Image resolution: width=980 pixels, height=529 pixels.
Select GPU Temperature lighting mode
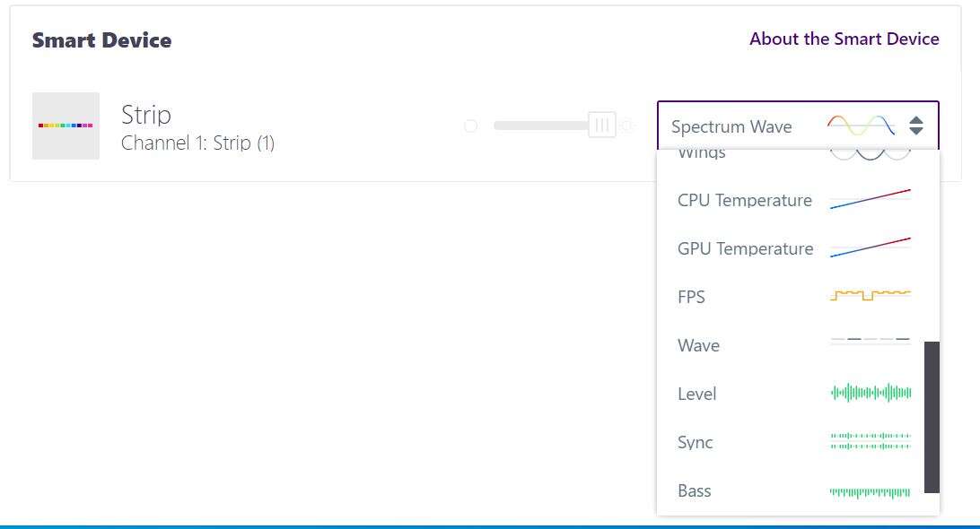[x=745, y=248]
